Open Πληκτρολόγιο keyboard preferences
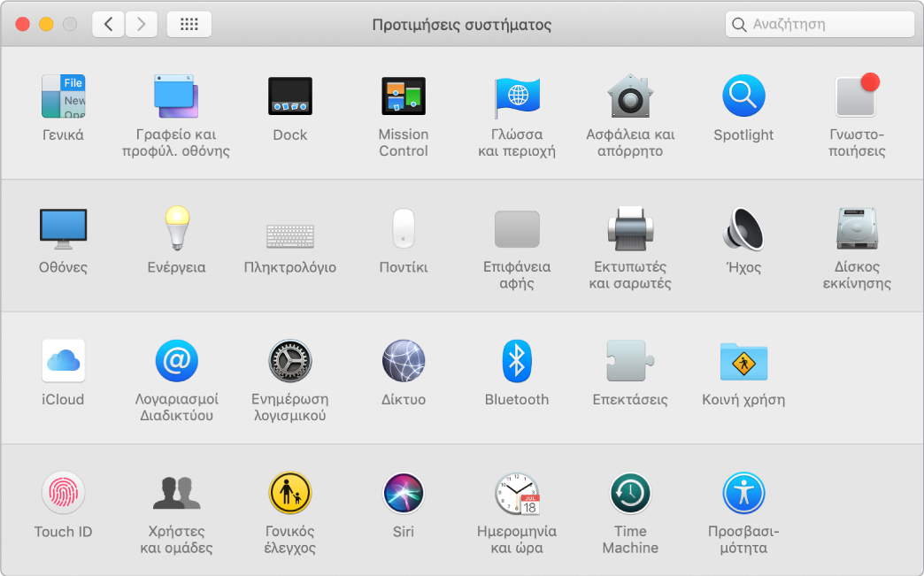The height and width of the screenshot is (576, 924). pyautogui.click(x=289, y=235)
